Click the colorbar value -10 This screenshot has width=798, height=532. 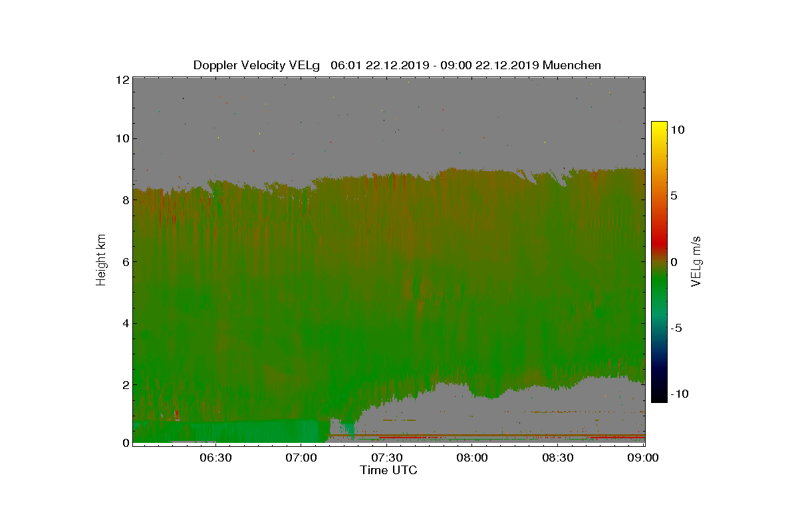[680, 394]
